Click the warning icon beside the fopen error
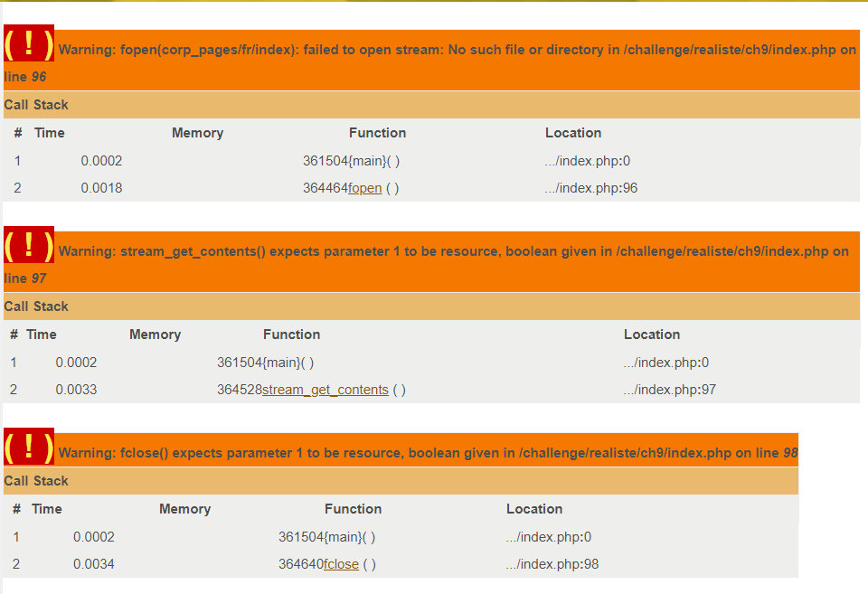 tap(29, 43)
